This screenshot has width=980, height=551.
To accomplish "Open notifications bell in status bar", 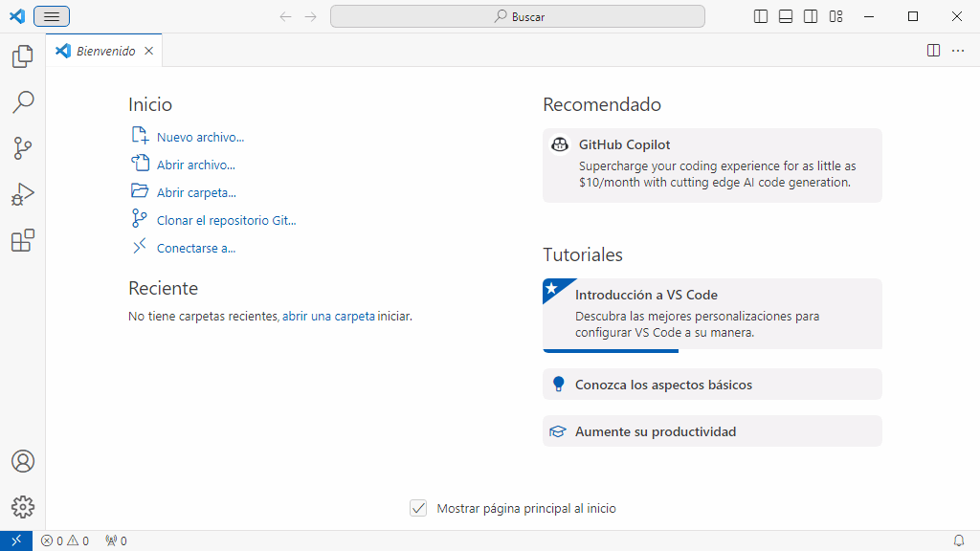I will (x=958, y=541).
